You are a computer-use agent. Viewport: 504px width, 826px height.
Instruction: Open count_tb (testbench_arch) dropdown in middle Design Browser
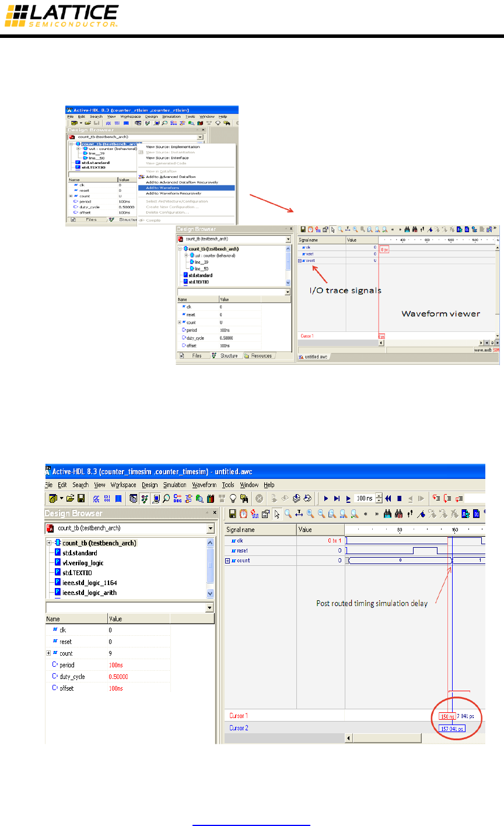point(288,239)
